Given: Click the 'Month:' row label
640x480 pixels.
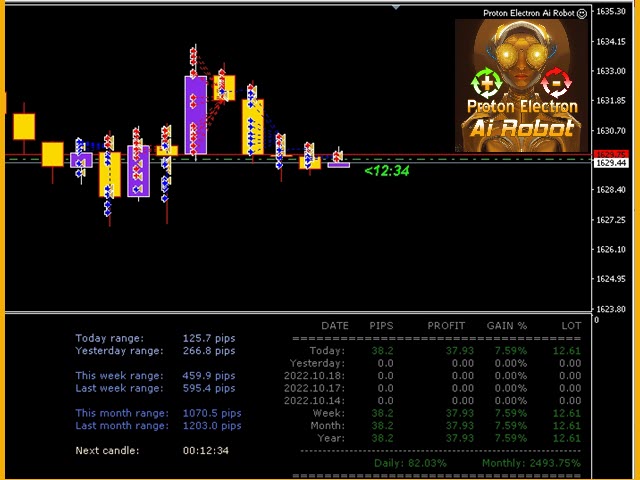Looking at the screenshot, I should (x=328, y=426).
